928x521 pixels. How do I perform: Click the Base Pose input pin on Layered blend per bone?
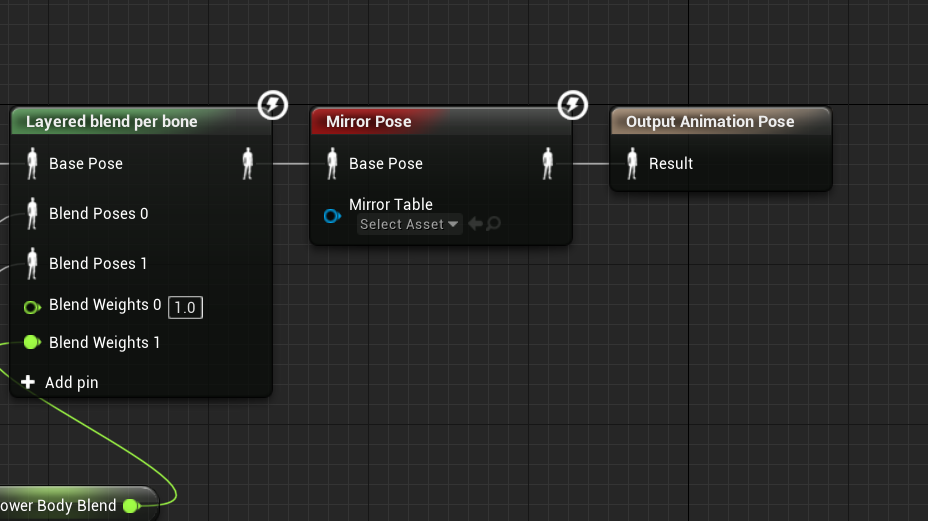pos(33,163)
